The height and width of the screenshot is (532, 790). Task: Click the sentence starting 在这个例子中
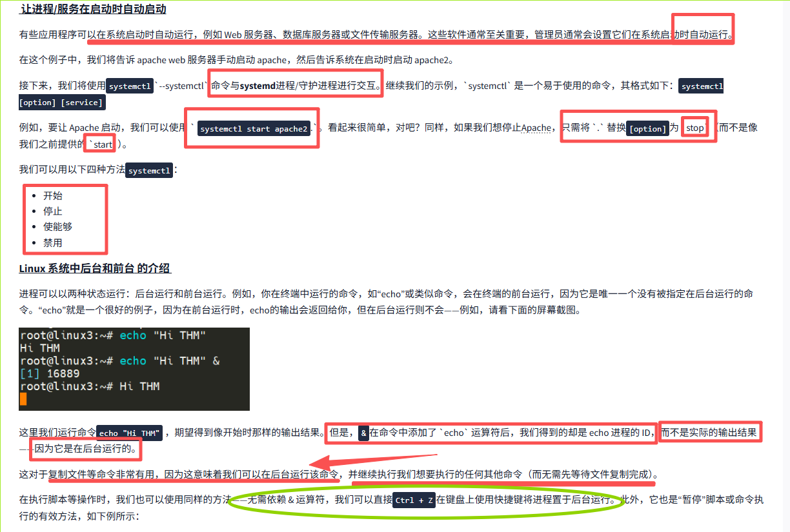tap(236, 60)
